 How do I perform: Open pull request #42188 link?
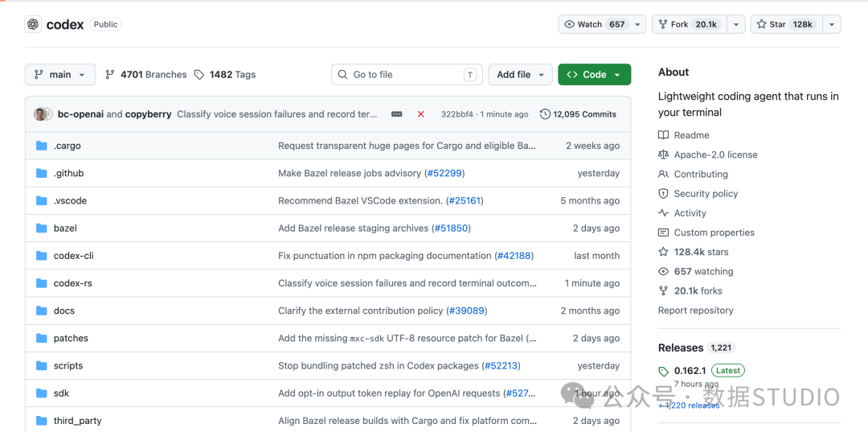(514, 256)
